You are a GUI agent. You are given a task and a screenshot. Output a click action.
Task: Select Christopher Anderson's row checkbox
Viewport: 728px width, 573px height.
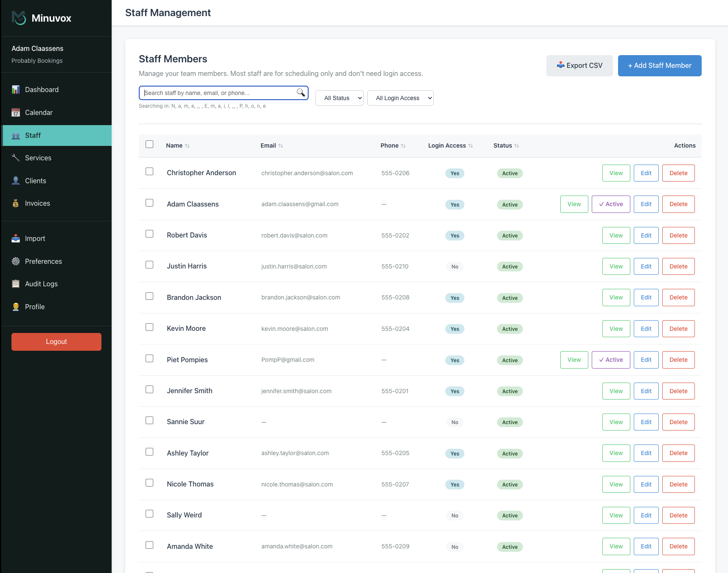click(149, 171)
